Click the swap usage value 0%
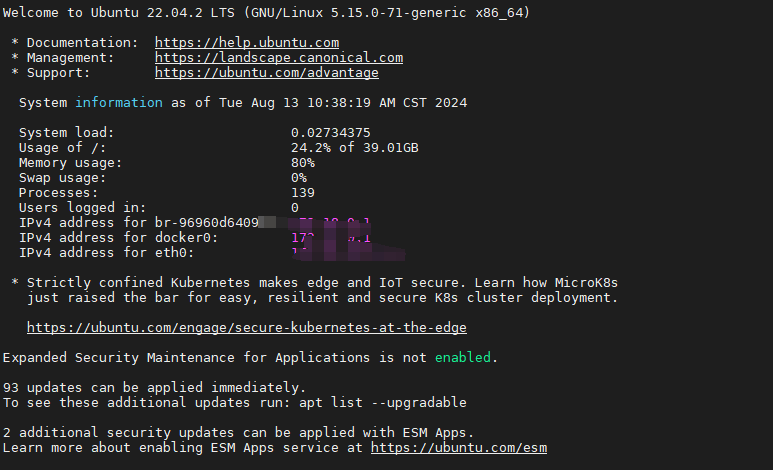 (299, 178)
